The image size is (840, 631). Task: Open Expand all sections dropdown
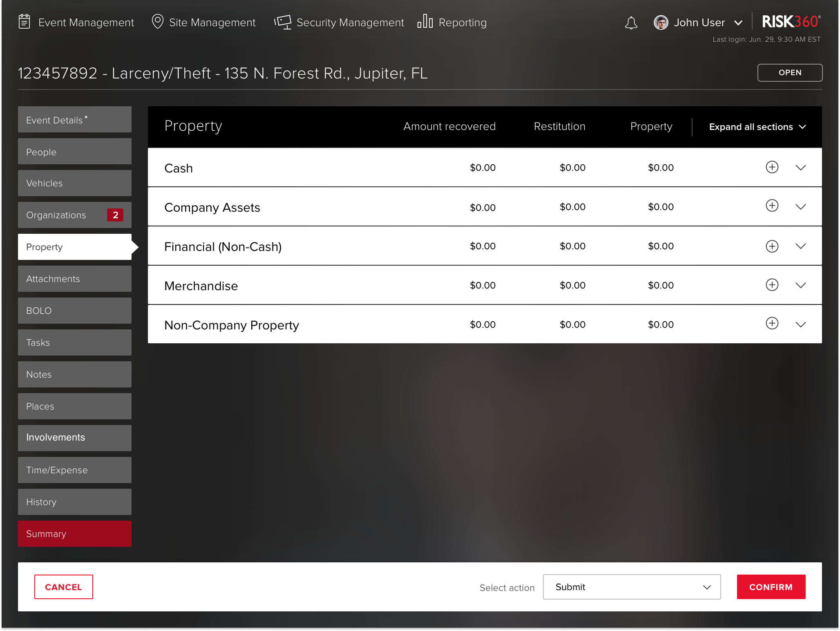pyautogui.click(x=757, y=127)
